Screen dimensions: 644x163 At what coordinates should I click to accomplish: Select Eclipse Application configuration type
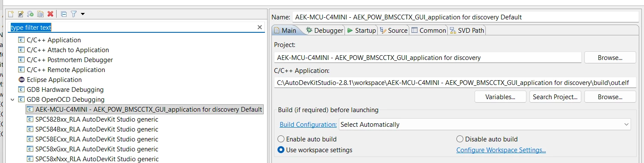coord(54,80)
